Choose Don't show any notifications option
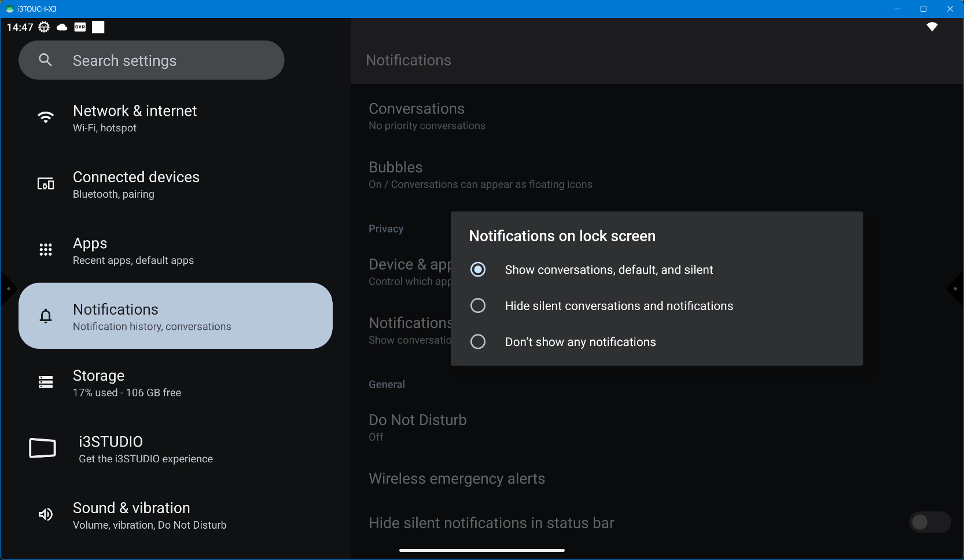Image resolution: width=964 pixels, height=560 pixels. (x=478, y=342)
